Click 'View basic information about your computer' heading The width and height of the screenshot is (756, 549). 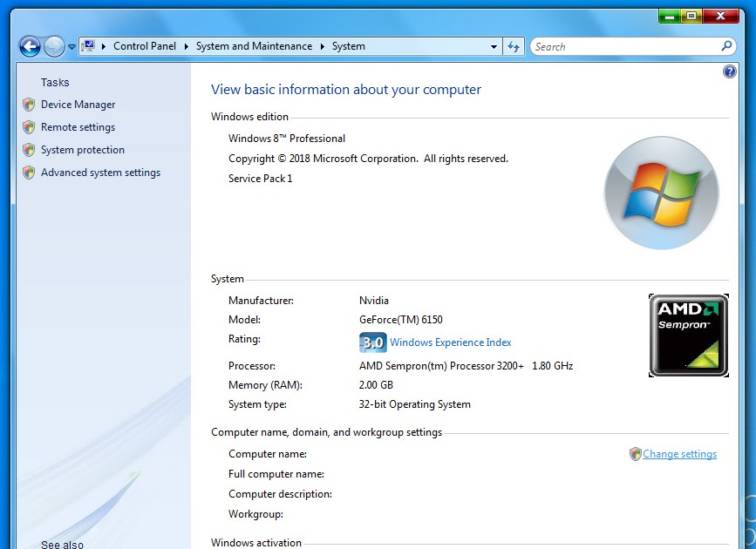(x=346, y=90)
